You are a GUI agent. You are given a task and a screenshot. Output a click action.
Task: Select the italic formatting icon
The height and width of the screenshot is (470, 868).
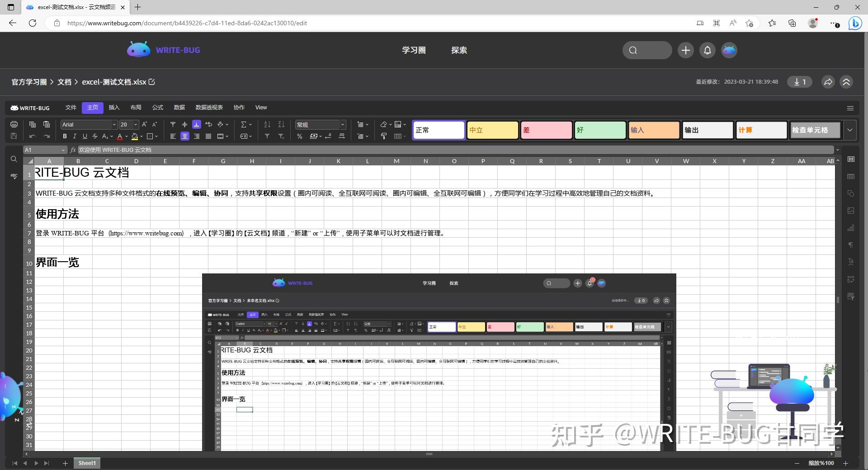pos(75,136)
